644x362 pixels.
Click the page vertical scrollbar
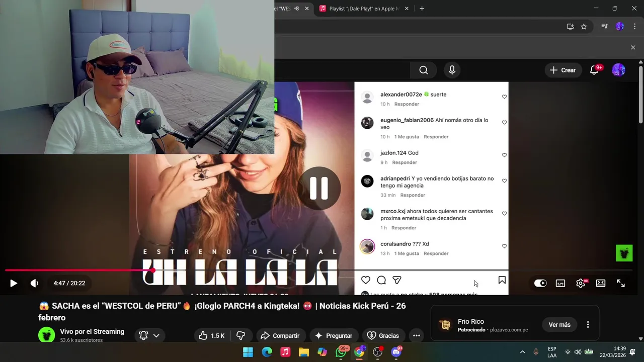[x=640, y=94]
